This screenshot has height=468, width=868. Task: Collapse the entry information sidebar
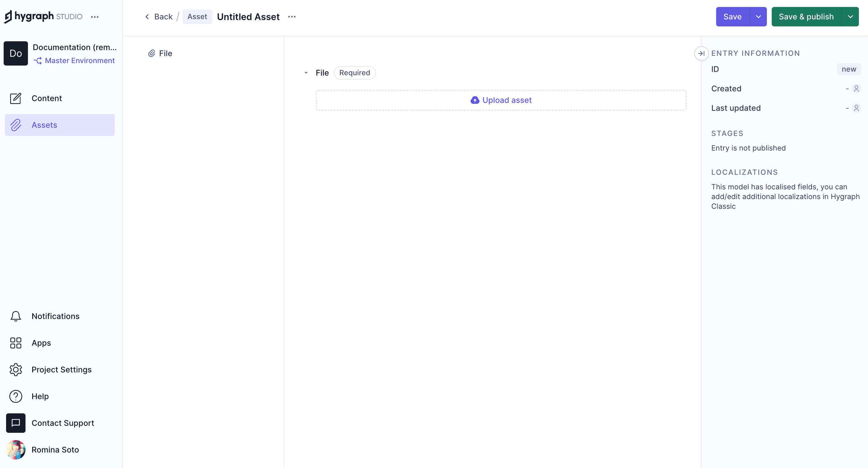click(701, 53)
